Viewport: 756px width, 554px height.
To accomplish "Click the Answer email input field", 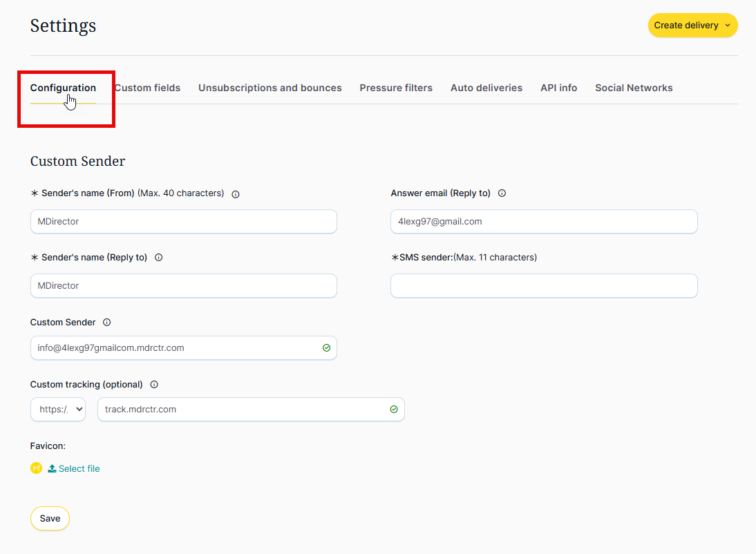I will coord(544,222).
